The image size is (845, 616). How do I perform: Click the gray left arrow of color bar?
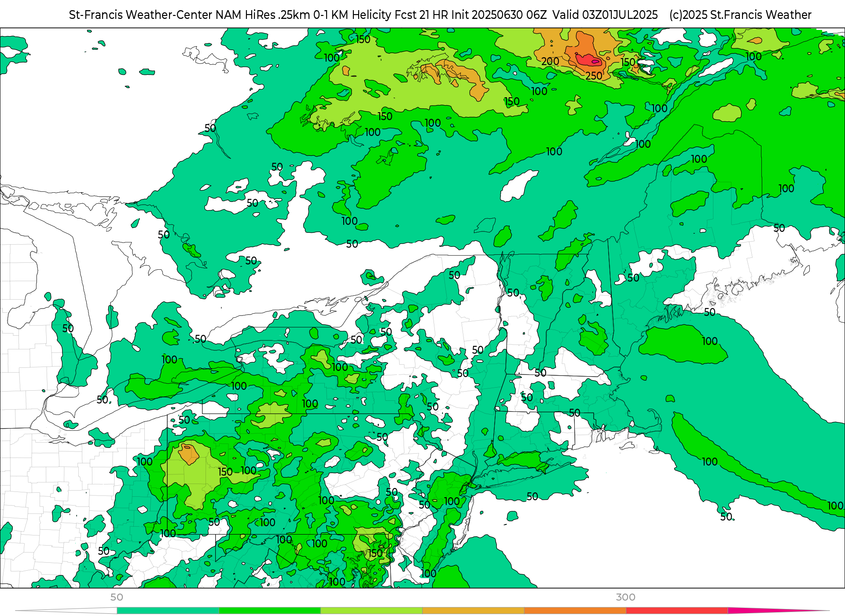tap(66, 611)
